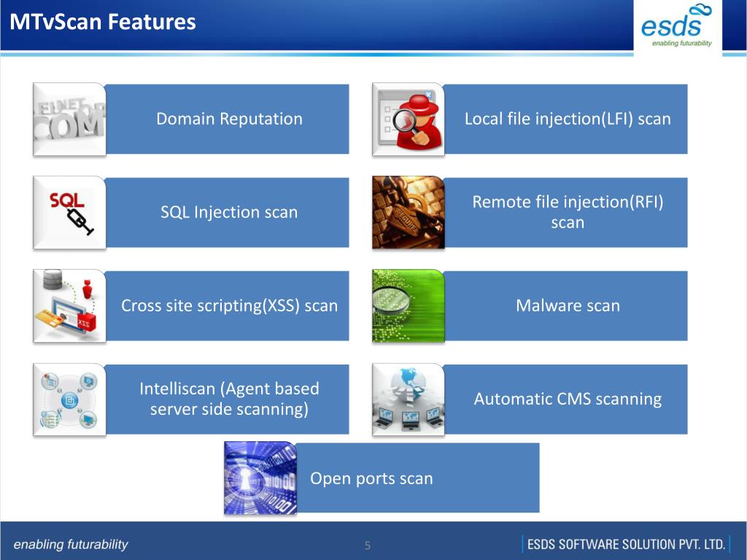
Task: Click the RFI padlock keyboard image
Action: (409, 212)
